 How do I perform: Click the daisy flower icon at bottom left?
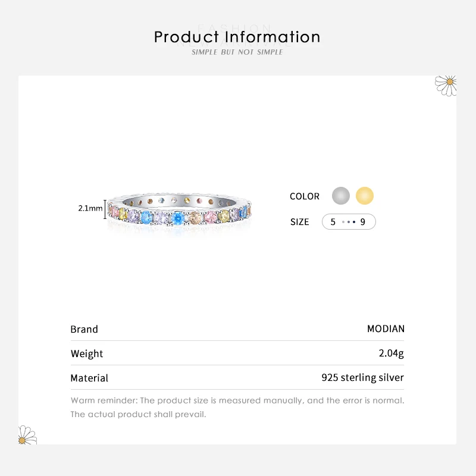[x=26, y=435]
